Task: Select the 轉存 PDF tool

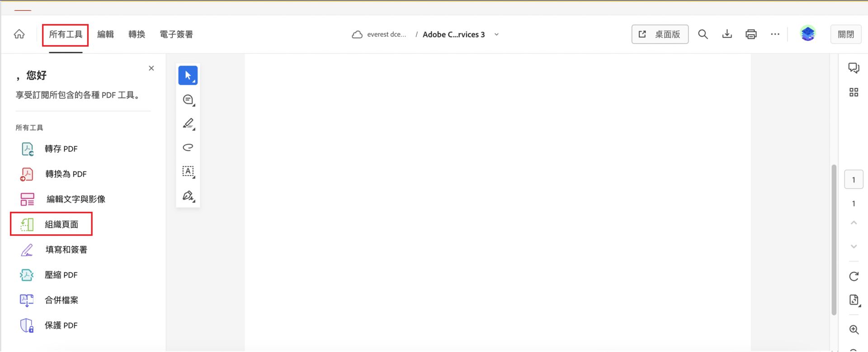Action: 50,149
